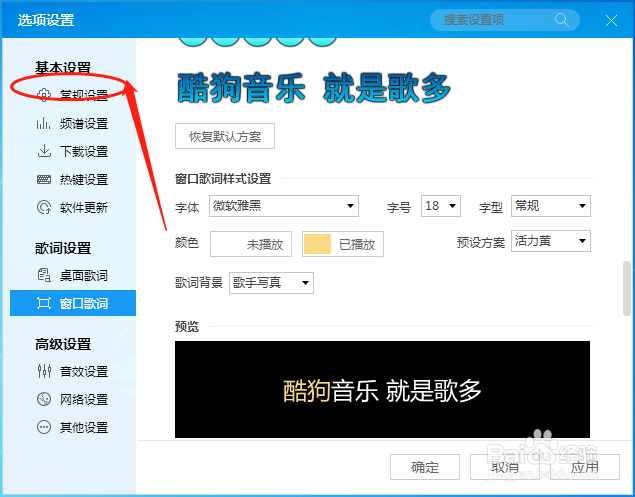Click the audio effects sliders icon

point(44,371)
